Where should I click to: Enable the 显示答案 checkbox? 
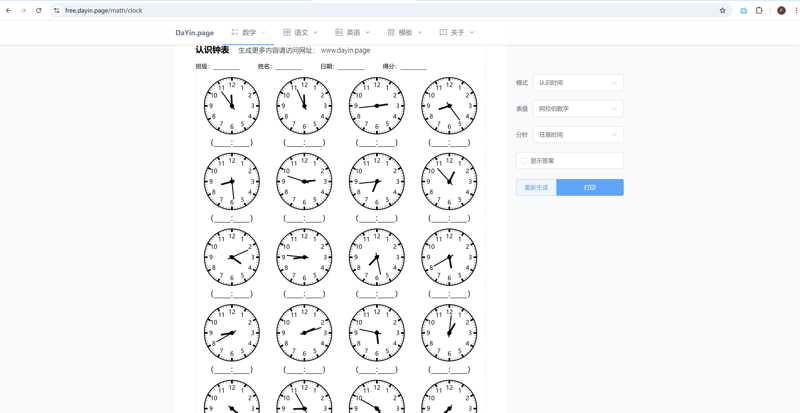524,161
